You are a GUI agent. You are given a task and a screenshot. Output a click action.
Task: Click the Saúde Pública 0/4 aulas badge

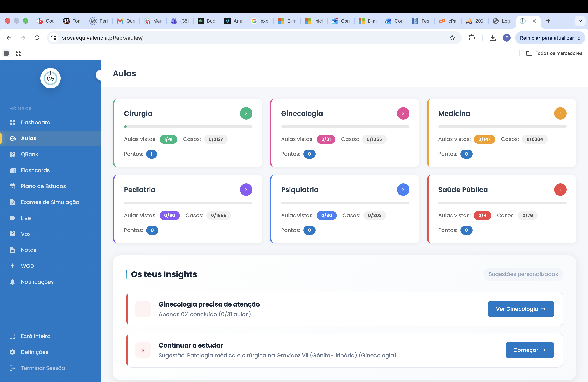tap(482, 216)
